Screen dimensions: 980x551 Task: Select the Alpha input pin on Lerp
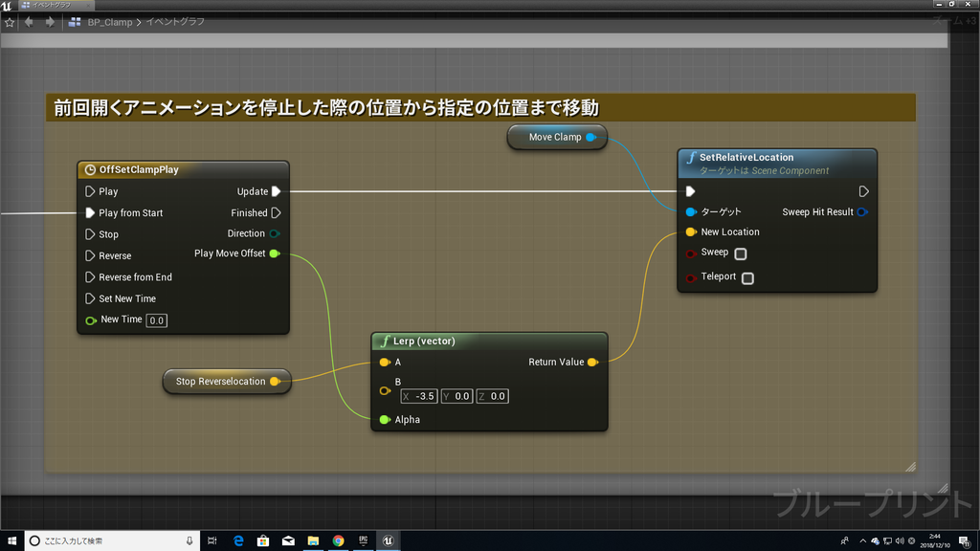point(385,419)
